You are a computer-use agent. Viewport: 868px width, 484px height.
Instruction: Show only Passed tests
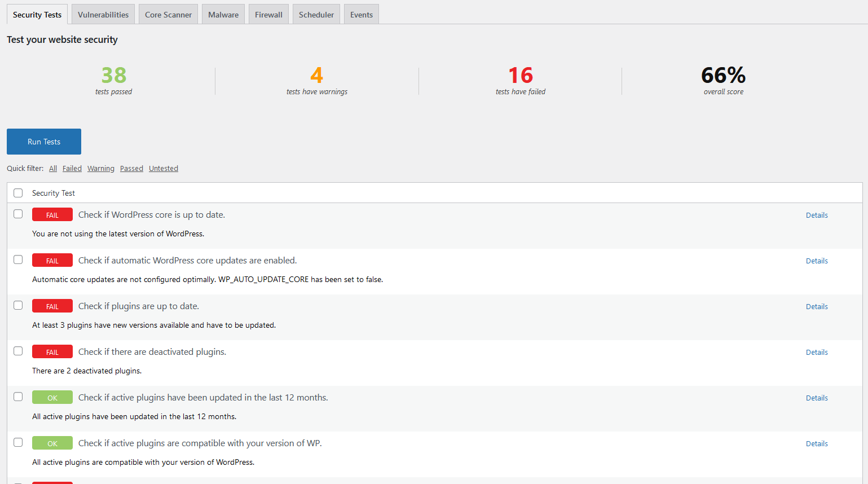tap(131, 169)
